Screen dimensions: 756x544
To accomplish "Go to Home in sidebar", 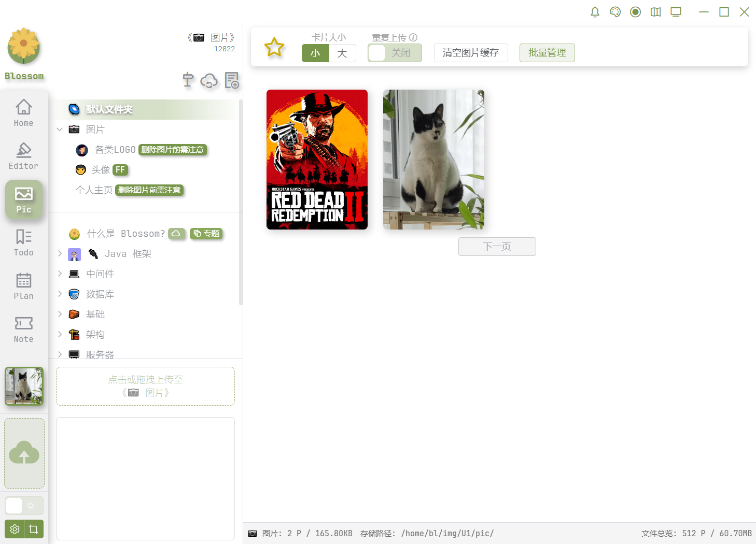I will point(24,113).
